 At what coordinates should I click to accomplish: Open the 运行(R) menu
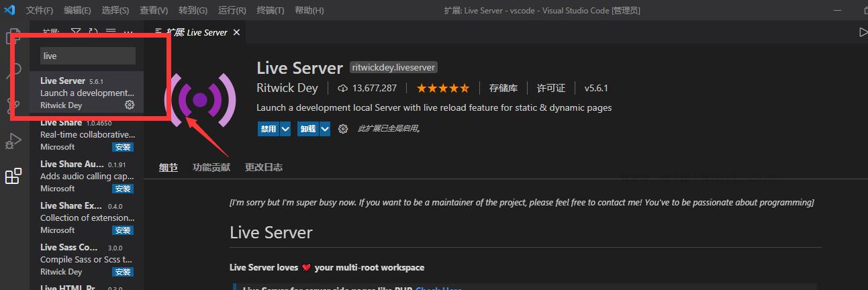232,10
